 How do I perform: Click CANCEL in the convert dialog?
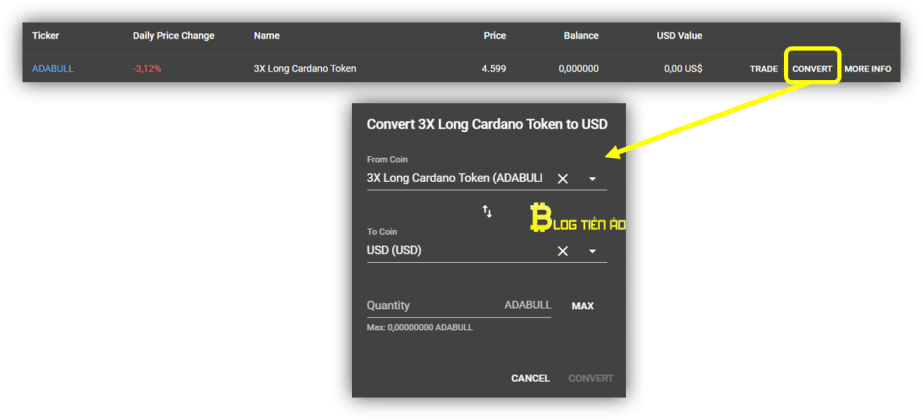(530, 378)
